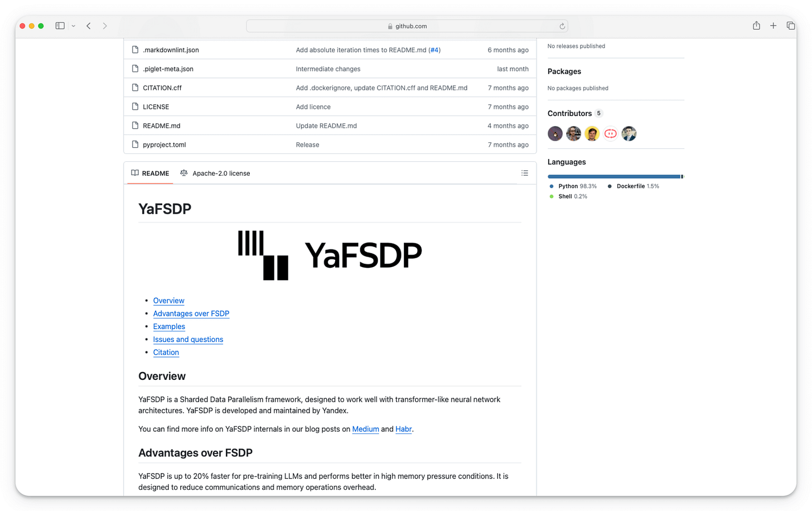Click the README book icon
Image resolution: width=812 pixels, height=511 pixels.
[x=135, y=173]
